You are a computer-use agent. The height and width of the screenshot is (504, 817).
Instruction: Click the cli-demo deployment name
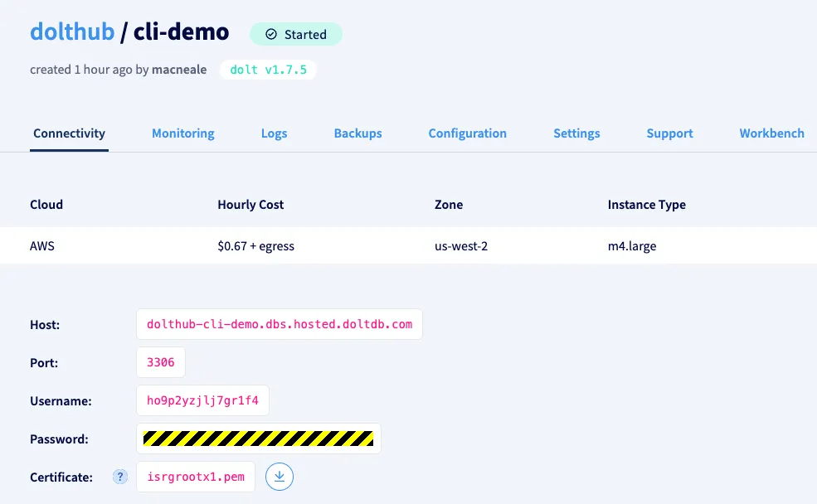181,32
